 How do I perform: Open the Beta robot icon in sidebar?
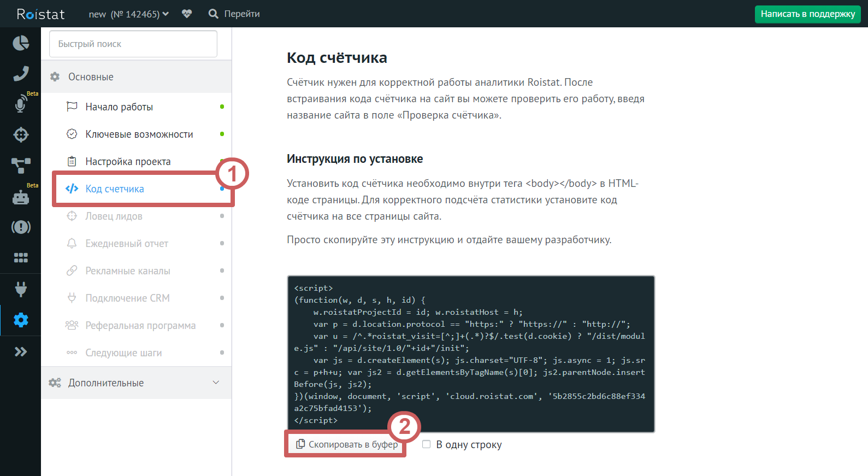(21, 197)
